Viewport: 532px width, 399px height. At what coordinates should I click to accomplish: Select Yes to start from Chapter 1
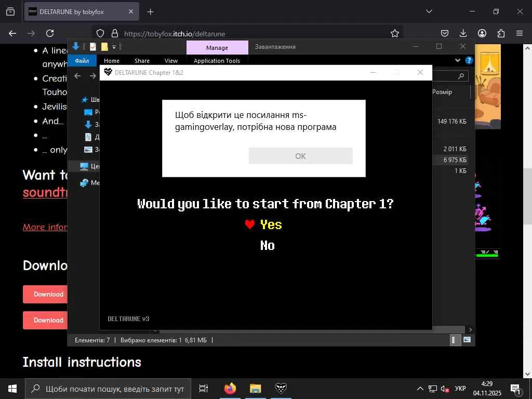tap(271, 224)
